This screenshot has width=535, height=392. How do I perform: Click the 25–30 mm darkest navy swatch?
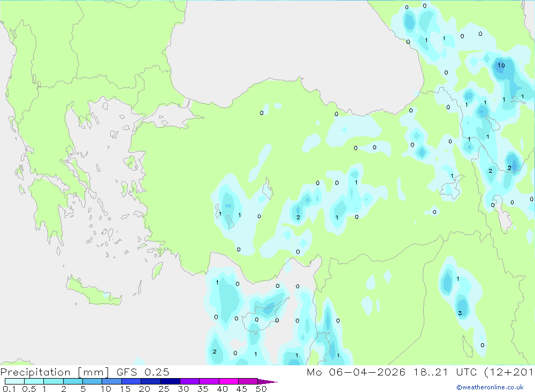click(170, 381)
